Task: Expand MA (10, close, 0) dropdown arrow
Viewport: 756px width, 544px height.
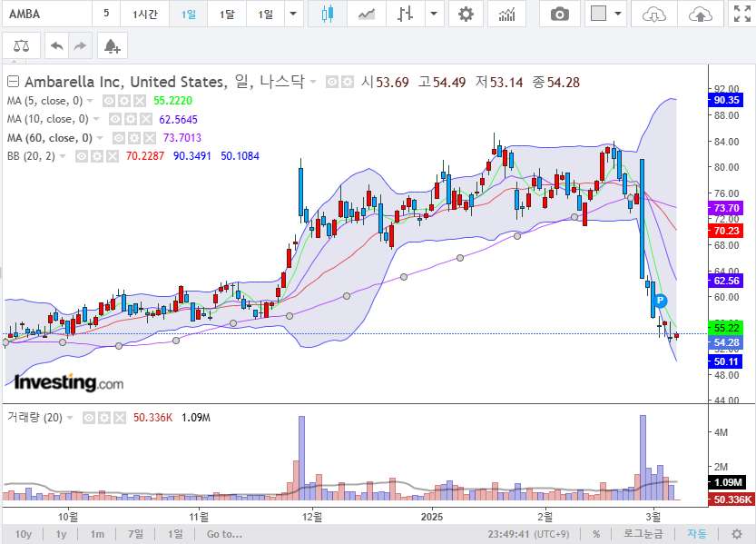Action: coord(96,119)
